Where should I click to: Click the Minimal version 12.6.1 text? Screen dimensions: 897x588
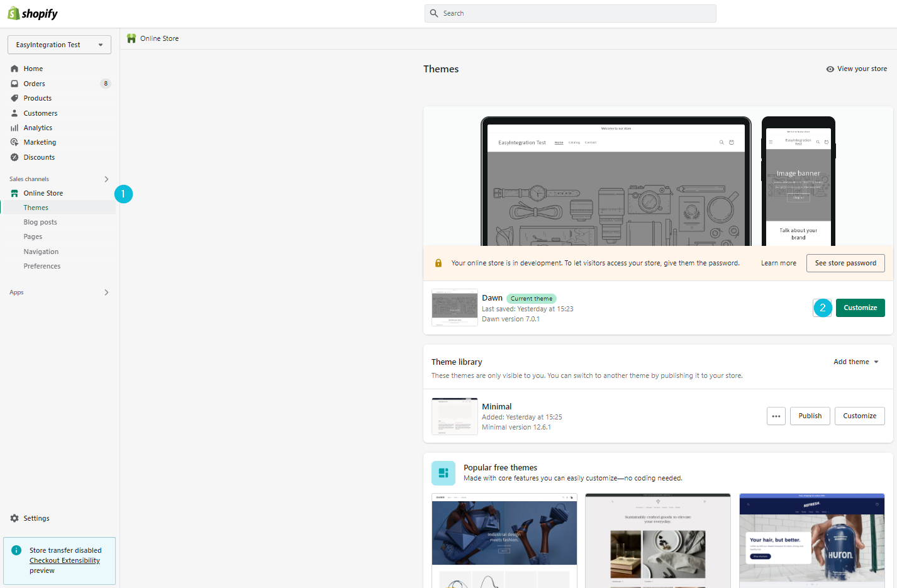516,428
